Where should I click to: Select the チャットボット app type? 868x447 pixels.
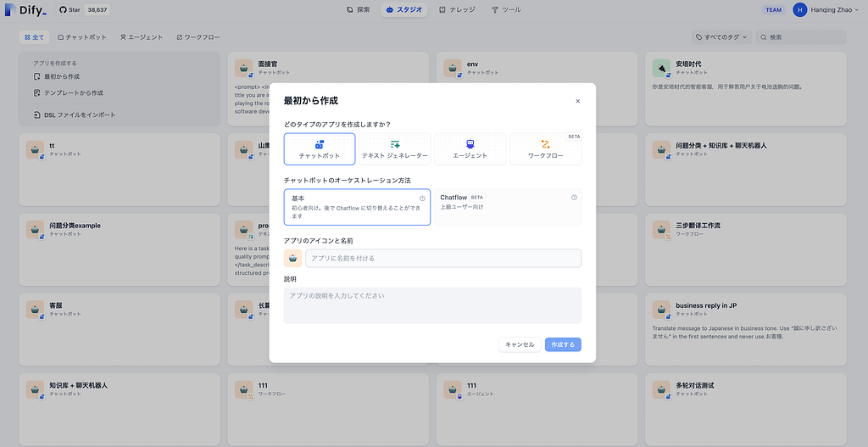pos(320,149)
